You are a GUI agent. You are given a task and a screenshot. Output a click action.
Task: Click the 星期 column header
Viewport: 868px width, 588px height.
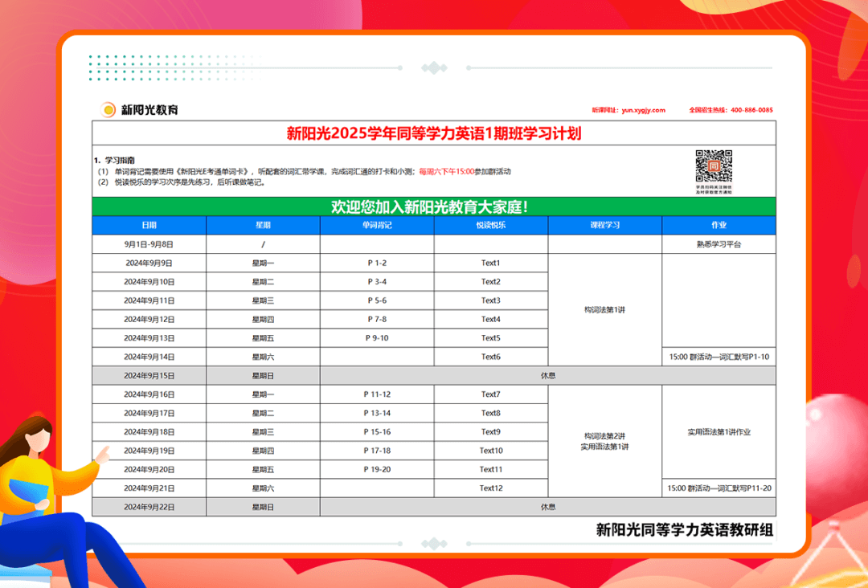(263, 225)
